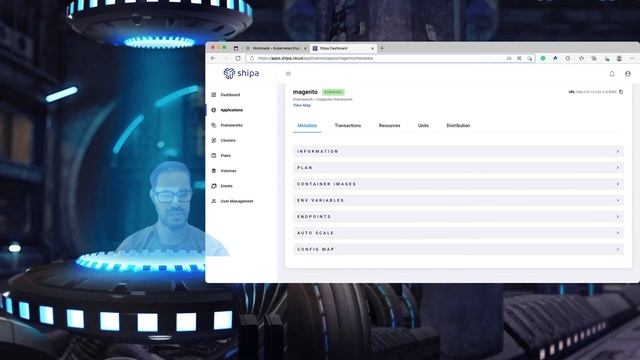Open browser profile avatar icon
The width and height of the screenshot is (640, 360).
point(619,58)
